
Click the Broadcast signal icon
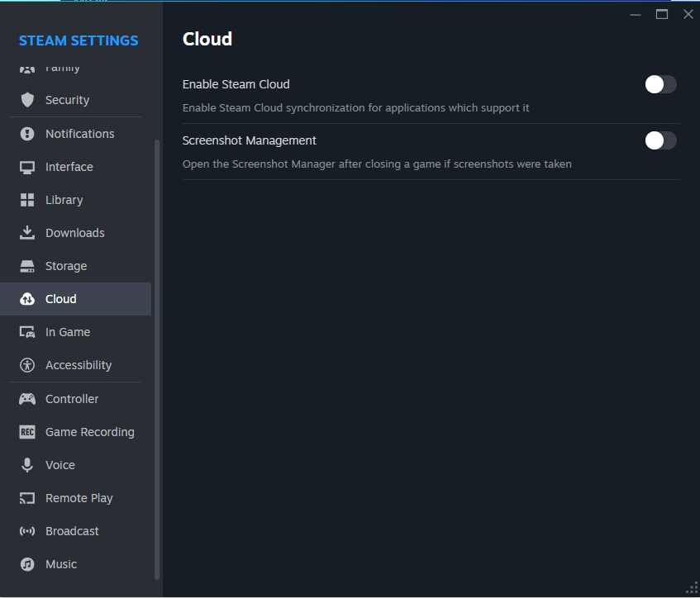(x=27, y=531)
